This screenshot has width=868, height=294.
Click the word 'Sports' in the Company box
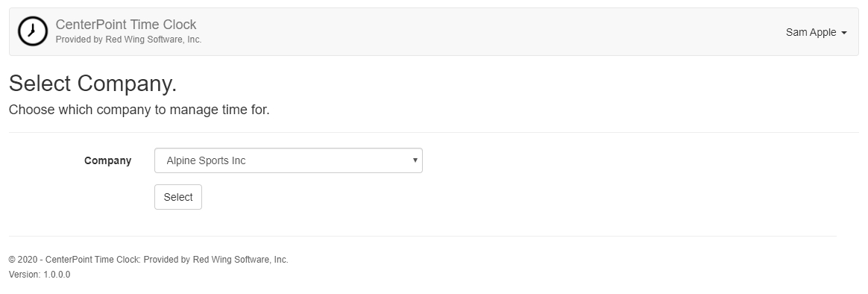coord(212,160)
